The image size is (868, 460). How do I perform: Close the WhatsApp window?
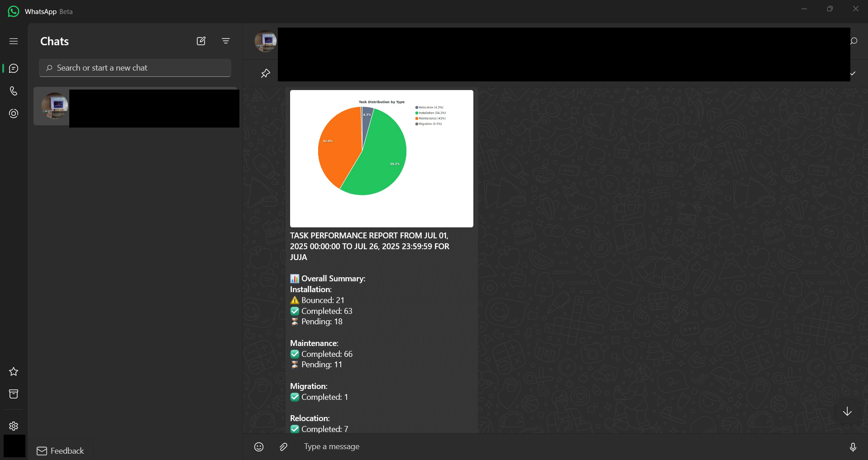coord(855,9)
